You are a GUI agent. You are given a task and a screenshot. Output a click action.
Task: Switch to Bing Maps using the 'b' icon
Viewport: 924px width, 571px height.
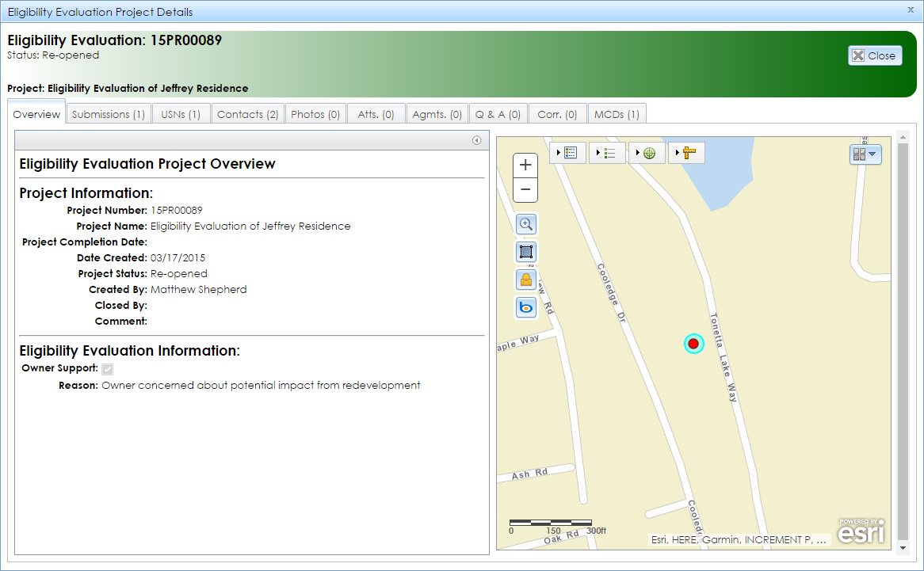[x=525, y=307]
